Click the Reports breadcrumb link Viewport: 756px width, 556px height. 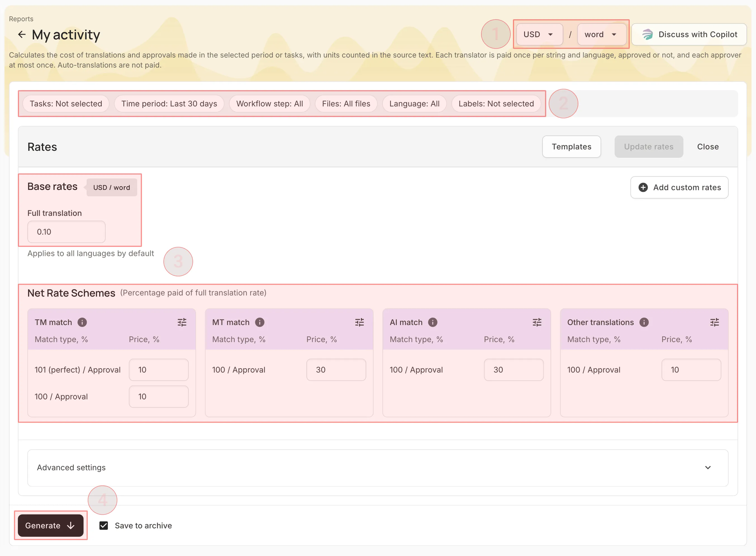pyautogui.click(x=21, y=19)
